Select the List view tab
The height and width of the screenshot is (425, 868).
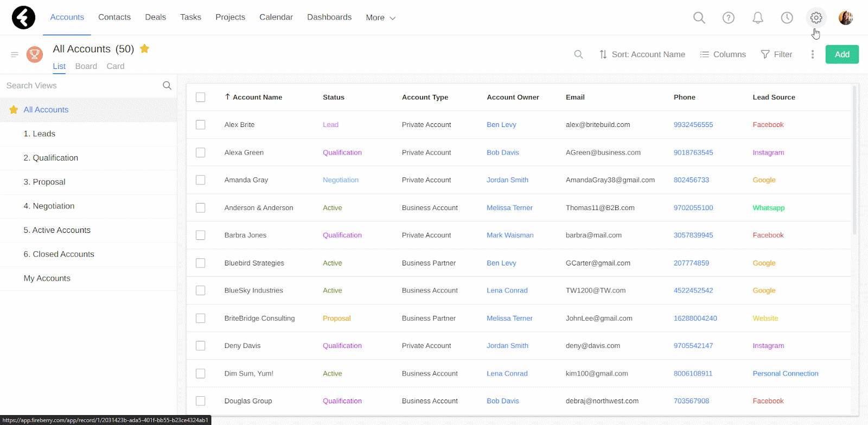[x=59, y=66]
